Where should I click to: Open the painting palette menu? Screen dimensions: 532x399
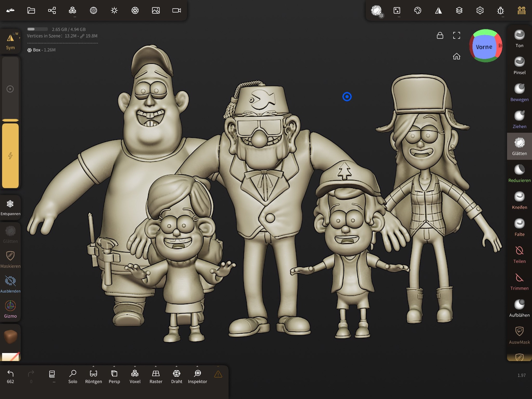coord(418,10)
